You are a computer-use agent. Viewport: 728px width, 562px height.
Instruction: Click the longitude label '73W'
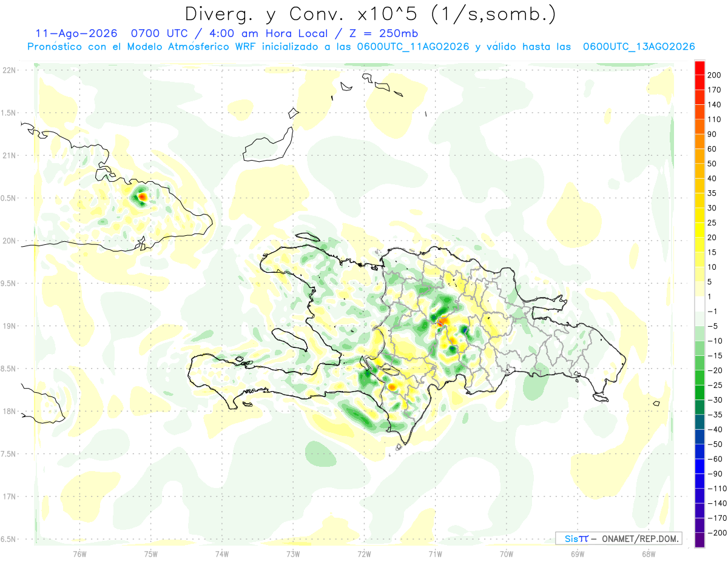tap(293, 553)
